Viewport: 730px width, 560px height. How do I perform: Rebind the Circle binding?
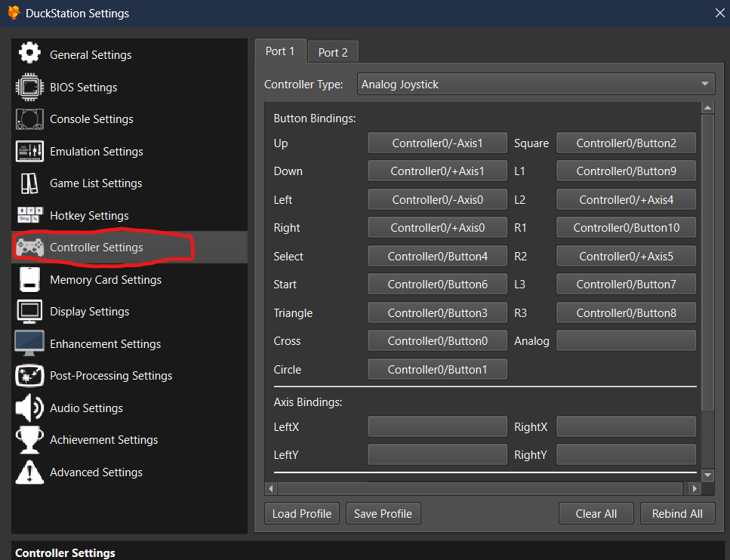pyautogui.click(x=437, y=370)
